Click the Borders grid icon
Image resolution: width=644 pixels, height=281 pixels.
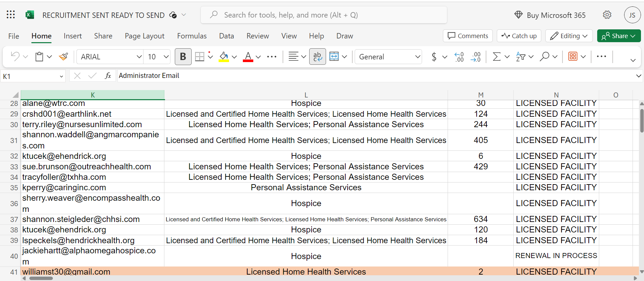pyautogui.click(x=200, y=57)
